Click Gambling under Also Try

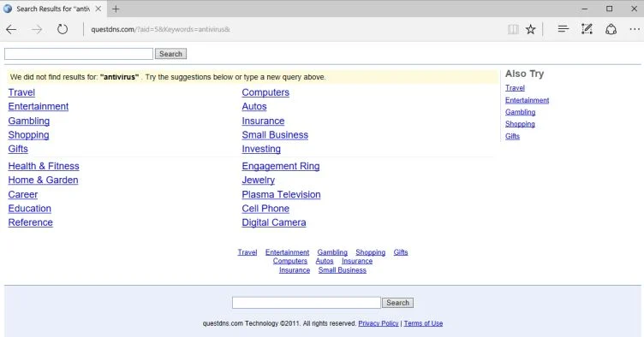click(521, 112)
